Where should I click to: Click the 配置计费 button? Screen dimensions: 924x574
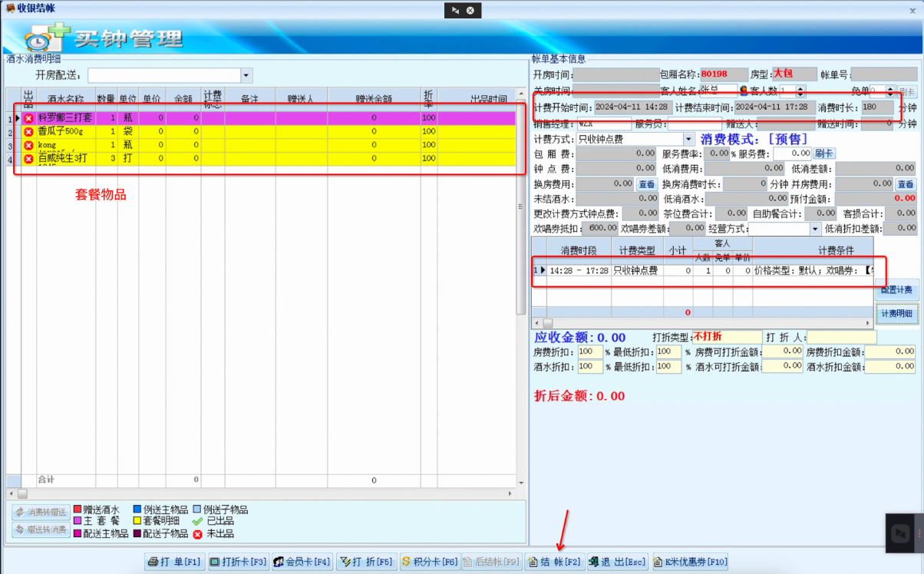896,290
